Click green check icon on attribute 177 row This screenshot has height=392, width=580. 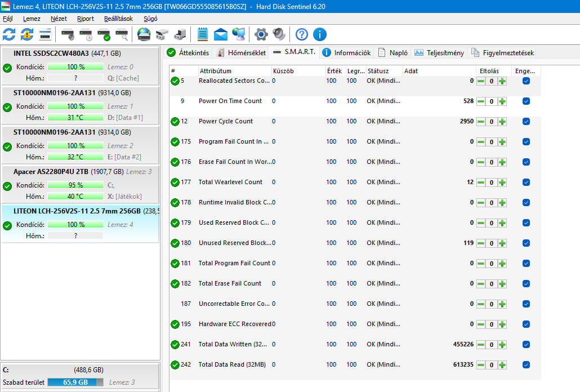click(x=175, y=182)
